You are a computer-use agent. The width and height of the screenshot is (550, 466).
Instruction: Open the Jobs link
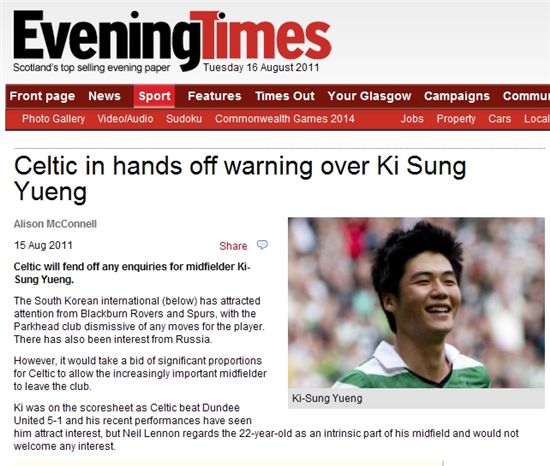(x=412, y=119)
